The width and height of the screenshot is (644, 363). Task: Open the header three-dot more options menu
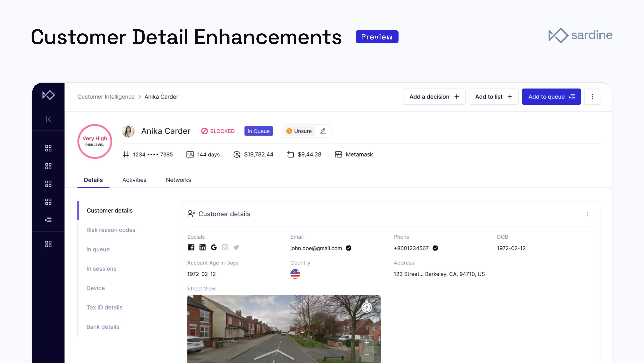point(592,97)
